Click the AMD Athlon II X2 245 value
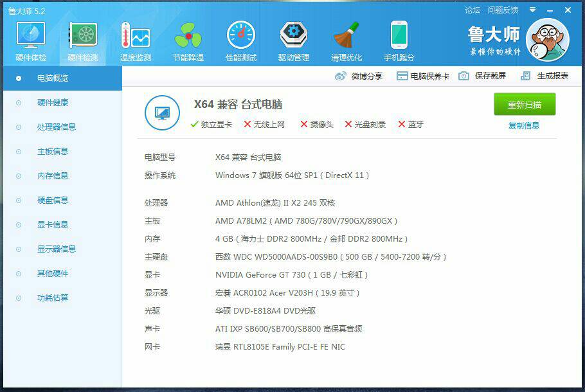 tap(275, 203)
